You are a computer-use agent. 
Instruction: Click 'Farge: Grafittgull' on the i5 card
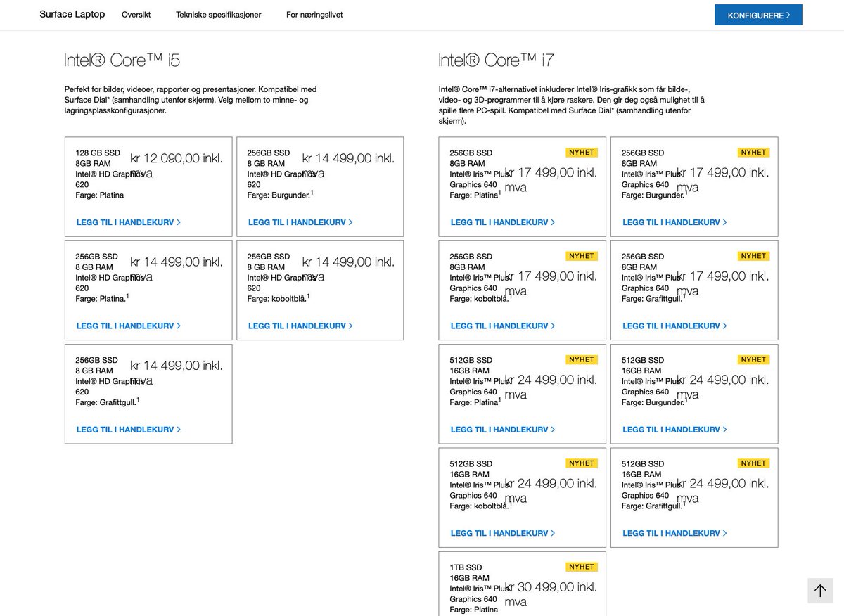click(x=108, y=402)
